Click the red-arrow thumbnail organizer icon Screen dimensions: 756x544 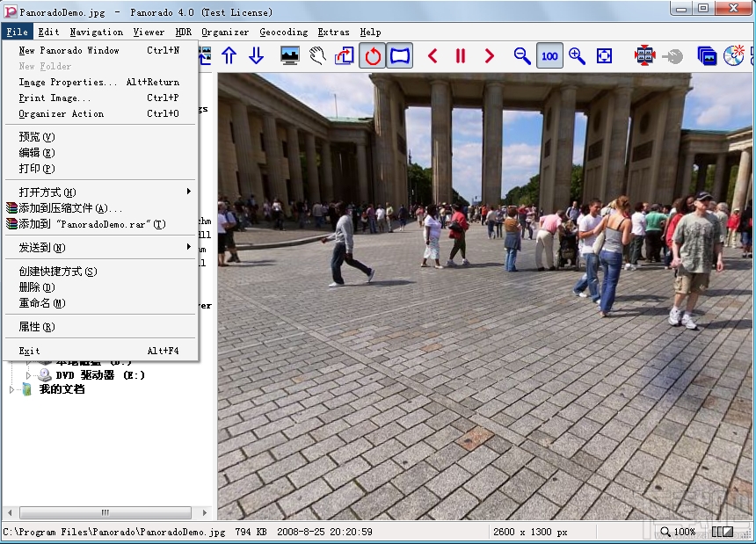coord(644,56)
